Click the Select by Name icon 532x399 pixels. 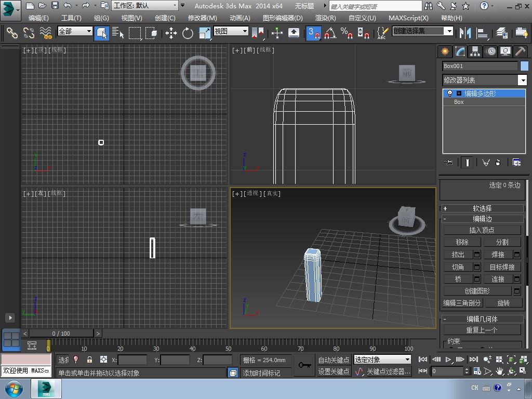118,33
